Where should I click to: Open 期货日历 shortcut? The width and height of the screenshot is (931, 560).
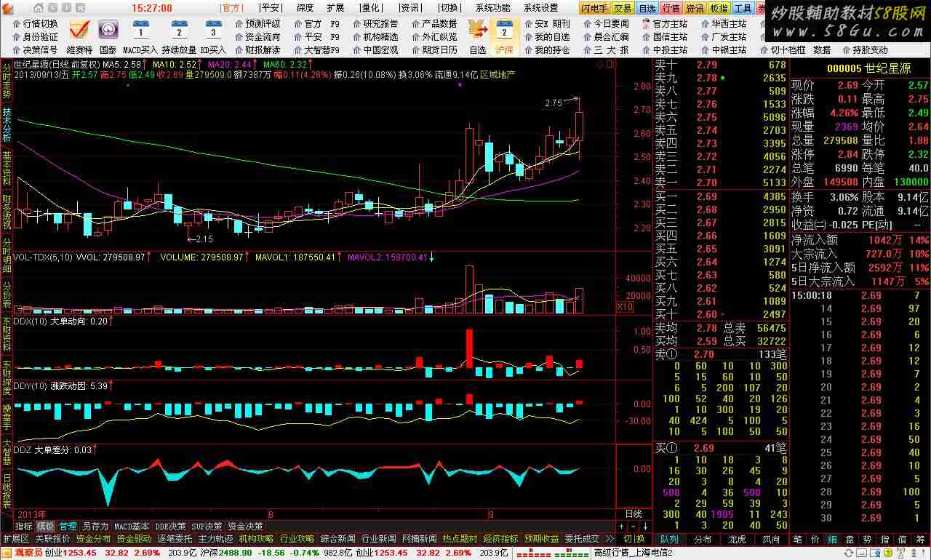[x=434, y=49]
